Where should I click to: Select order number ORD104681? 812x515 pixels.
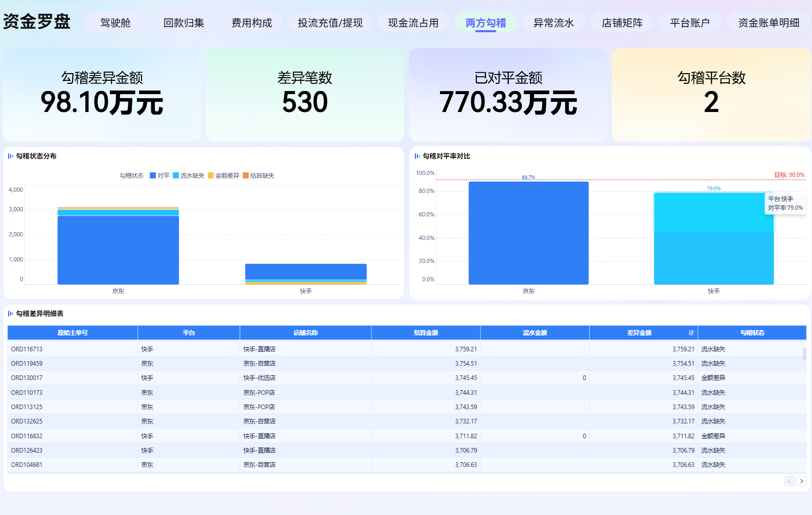pos(27,465)
